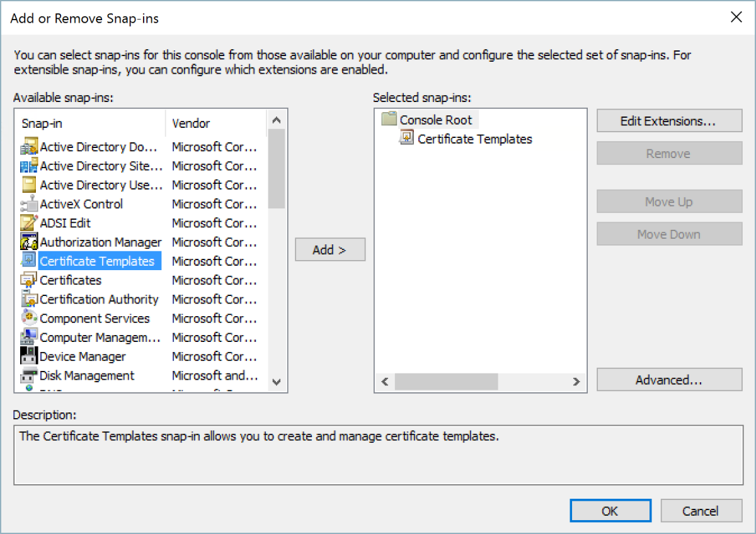Click the Component Services snap-in icon
Viewport: 756px width, 534px height.
(29, 319)
